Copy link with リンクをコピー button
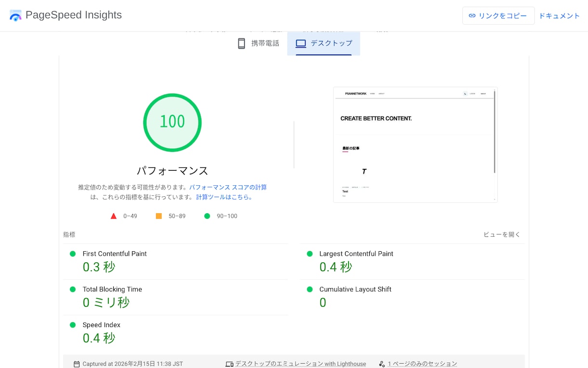This screenshot has height=368, width=588. [498, 15]
